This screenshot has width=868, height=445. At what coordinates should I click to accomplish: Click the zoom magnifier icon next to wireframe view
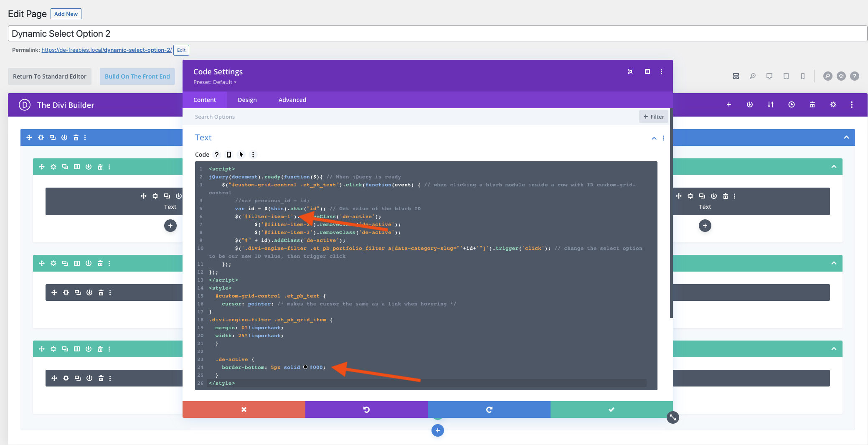[753, 76]
